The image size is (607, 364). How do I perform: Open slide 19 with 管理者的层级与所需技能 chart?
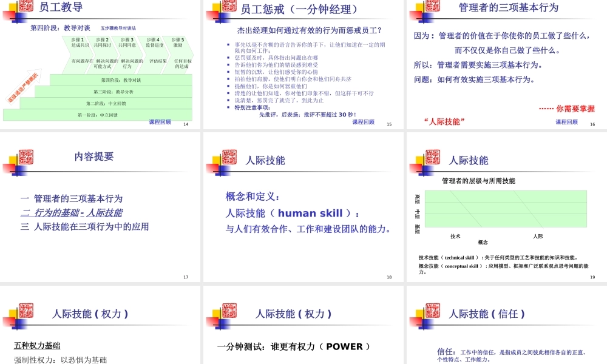pos(507,207)
